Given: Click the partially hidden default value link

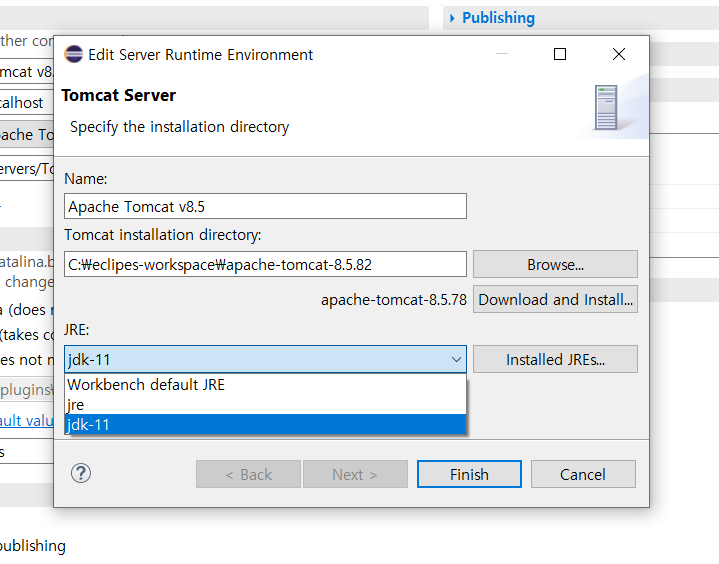Looking at the screenshot, I should click(26, 421).
